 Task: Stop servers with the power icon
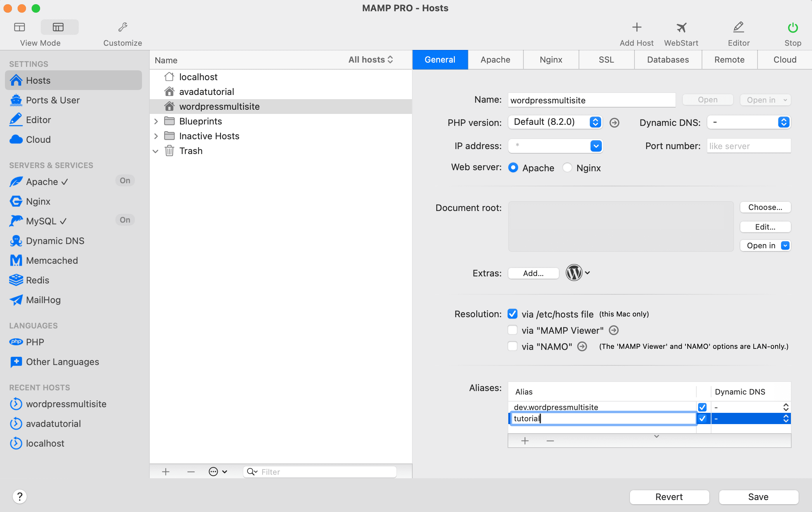coord(793,27)
